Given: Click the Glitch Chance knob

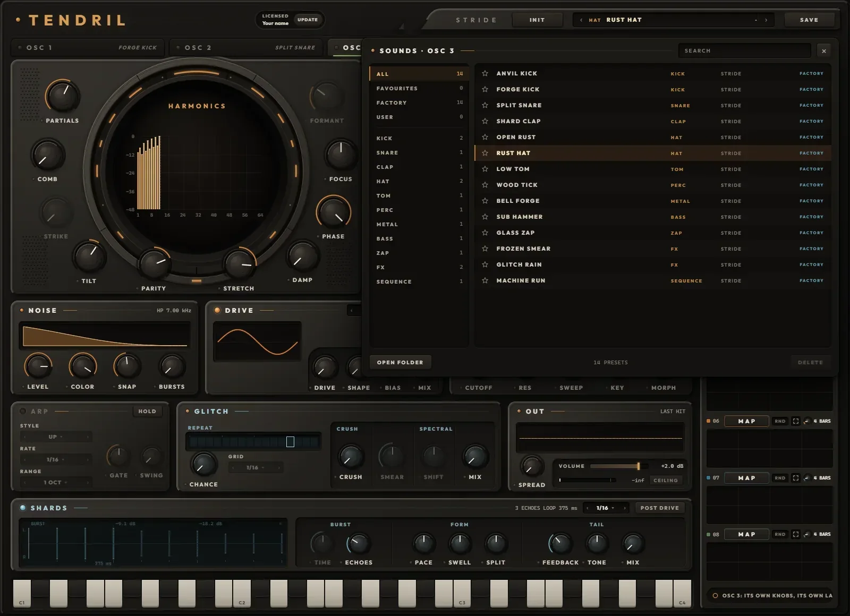Looking at the screenshot, I should coord(203,465).
